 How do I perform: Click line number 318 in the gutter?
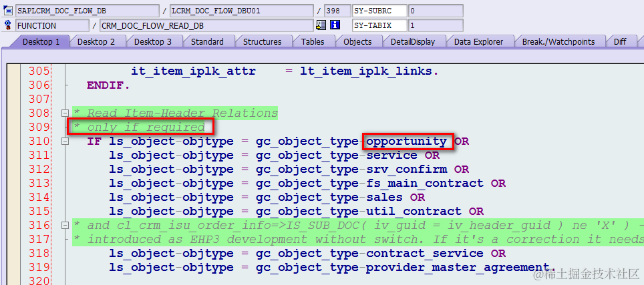(39, 254)
